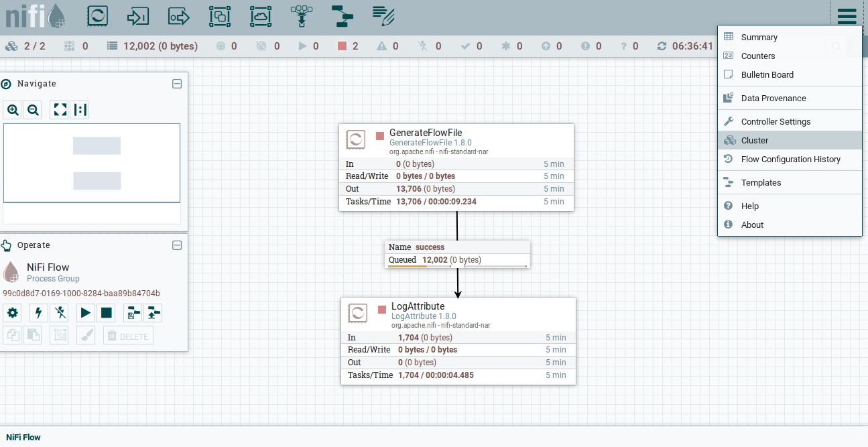Zoom in using the Navigate panel
868x447 pixels.
13,110
